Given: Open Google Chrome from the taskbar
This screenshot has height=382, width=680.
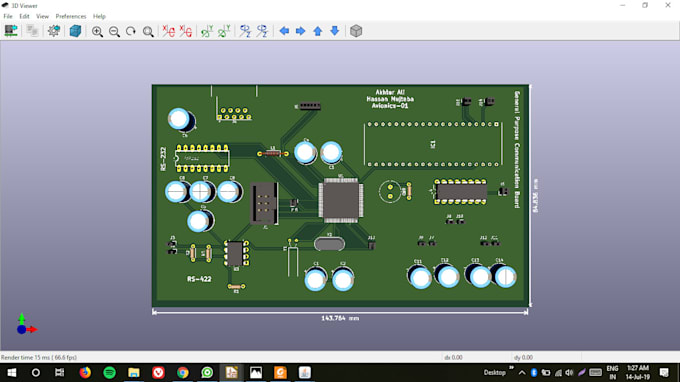Looking at the screenshot, I should coord(183,372).
